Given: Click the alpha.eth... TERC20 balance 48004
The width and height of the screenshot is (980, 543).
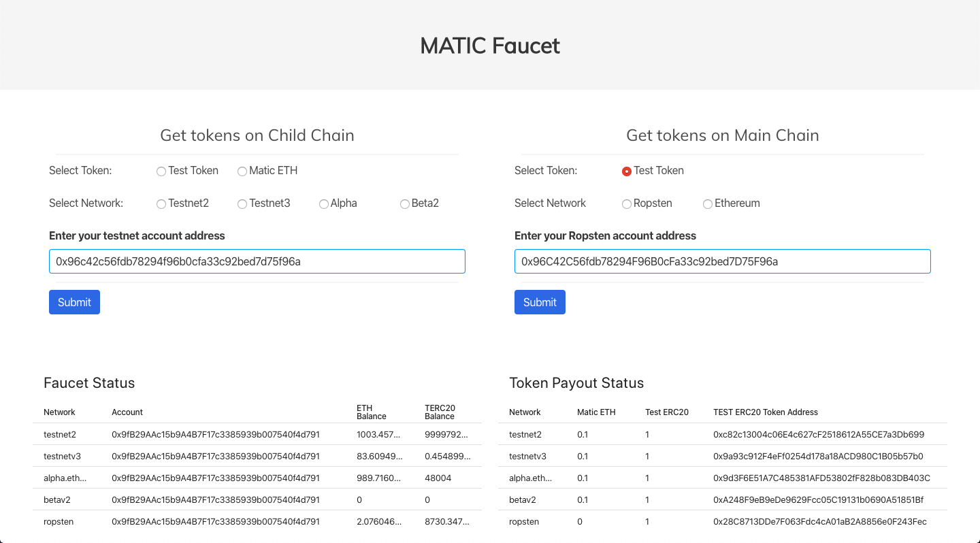Looking at the screenshot, I should point(438,478).
